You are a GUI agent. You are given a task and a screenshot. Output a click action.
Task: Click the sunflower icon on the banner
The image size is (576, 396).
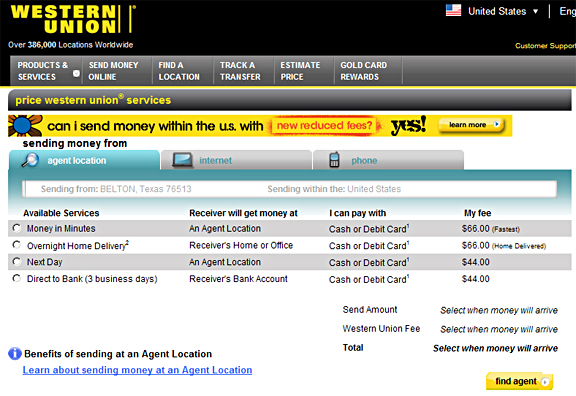tap(25, 126)
